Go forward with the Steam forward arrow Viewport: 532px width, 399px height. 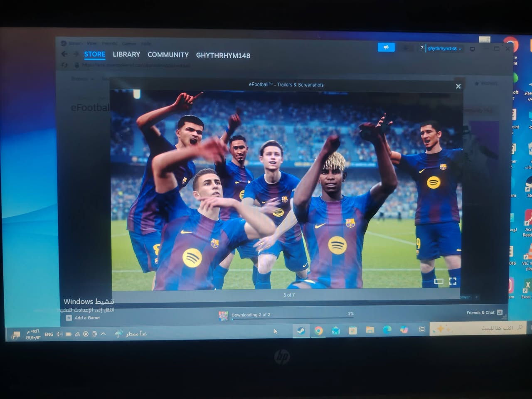[75, 54]
